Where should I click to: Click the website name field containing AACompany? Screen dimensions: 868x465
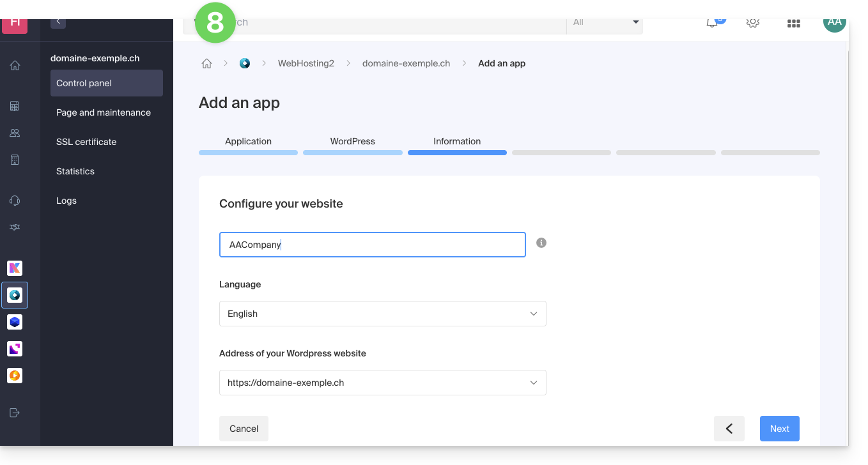pyautogui.click(x=372, y=245)
